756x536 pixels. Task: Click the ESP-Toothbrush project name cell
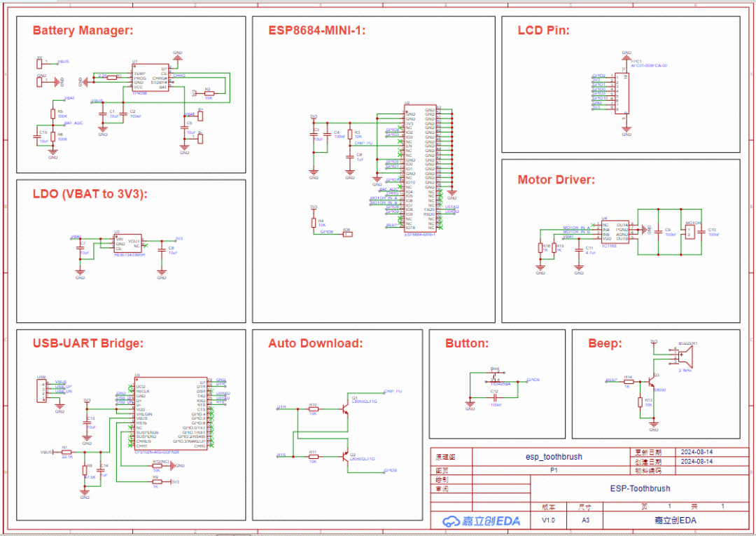640,488
